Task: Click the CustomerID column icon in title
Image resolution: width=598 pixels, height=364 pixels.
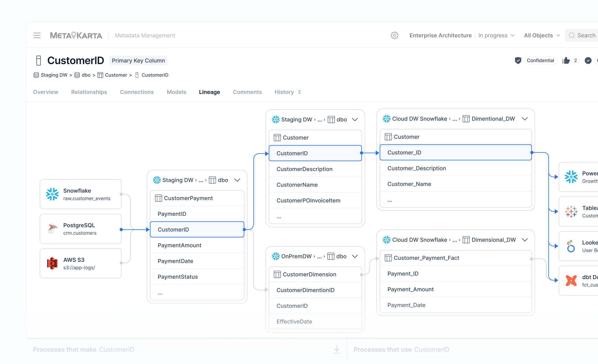Action: point(39,61)
